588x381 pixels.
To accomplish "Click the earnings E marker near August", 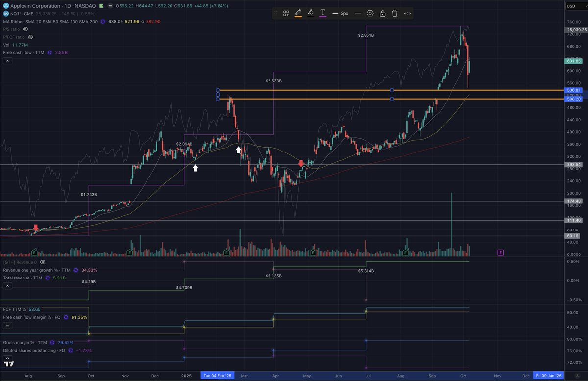I will pos(34,252).
